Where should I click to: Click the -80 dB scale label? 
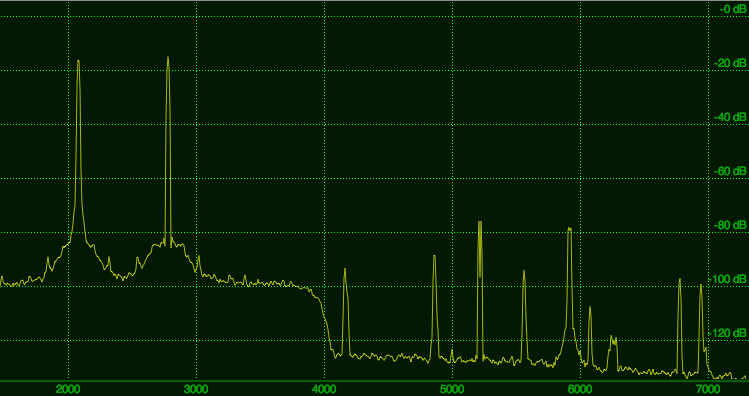coord(729,225)
